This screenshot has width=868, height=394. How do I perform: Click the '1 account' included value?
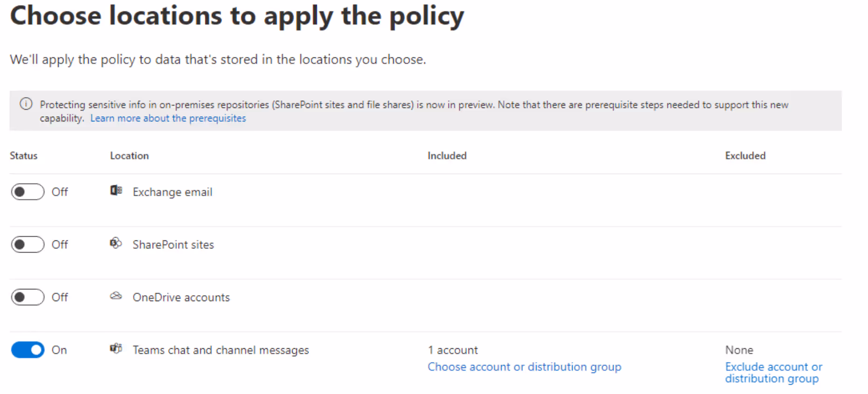coord(453,350)
